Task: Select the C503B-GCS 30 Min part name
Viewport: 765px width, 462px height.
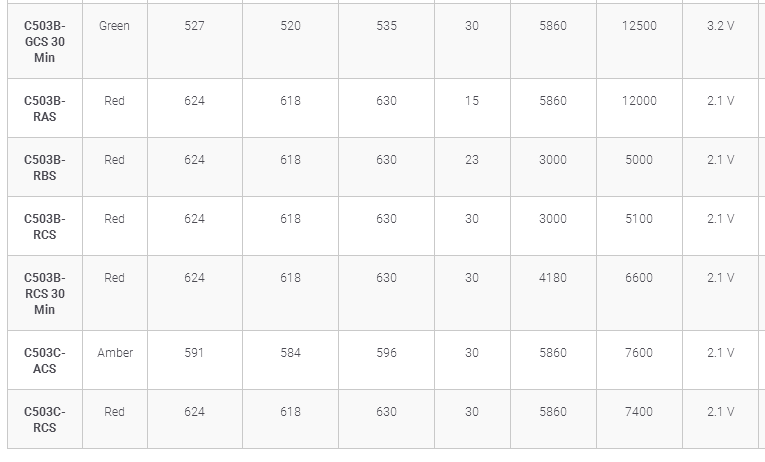Action: pyautogui.click(x=44, y=41)
